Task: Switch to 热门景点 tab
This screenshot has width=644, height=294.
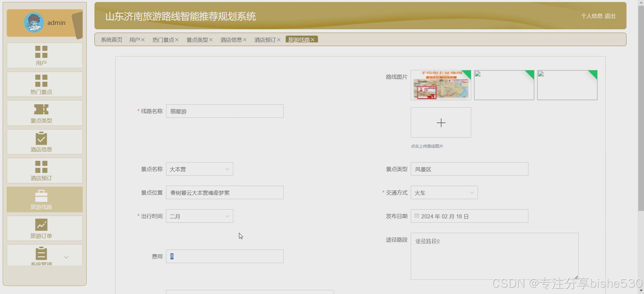Action: (163, 40)
